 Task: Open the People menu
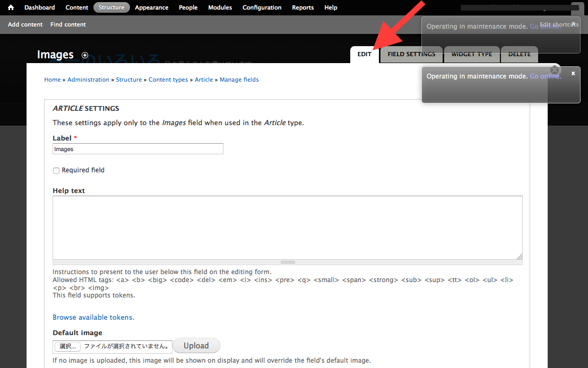coord(188,7)
